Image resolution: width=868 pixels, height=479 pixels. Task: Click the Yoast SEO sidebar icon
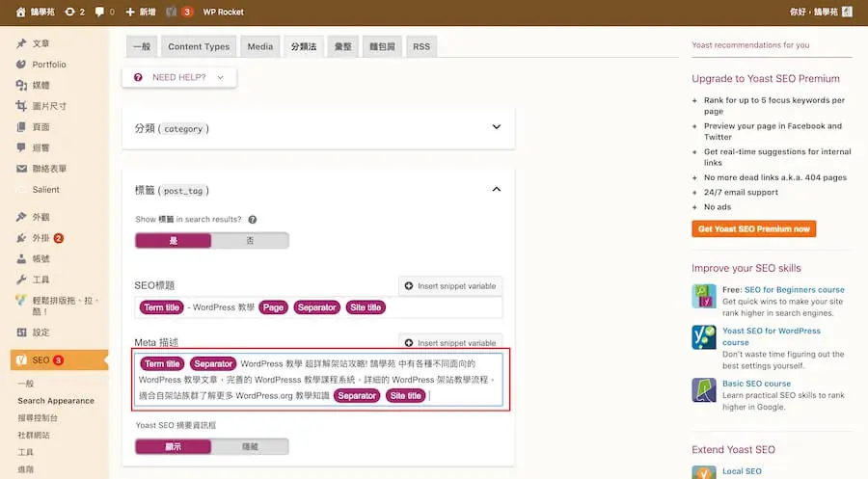point(21,360)
